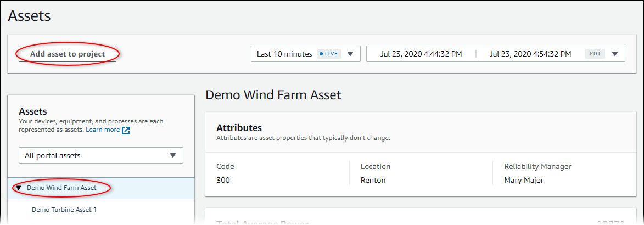Image resolution: width=644 pixels, height=225 pixels.
Task: Click the LIVE status indicator badge
Action: point(329,54)
